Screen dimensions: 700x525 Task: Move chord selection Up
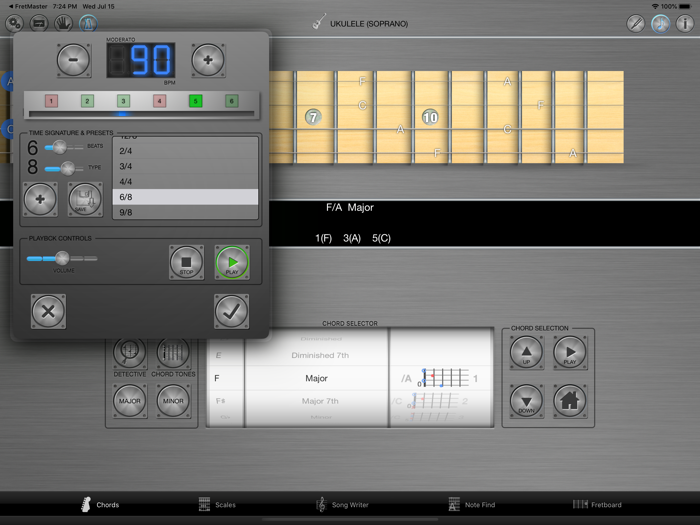(x=527, y=353)
